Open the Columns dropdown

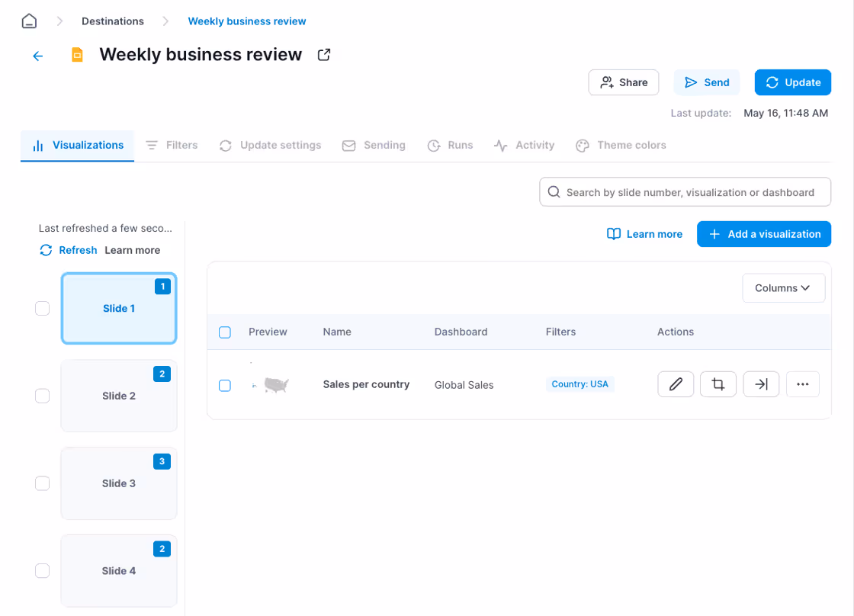tap(783, 287)
